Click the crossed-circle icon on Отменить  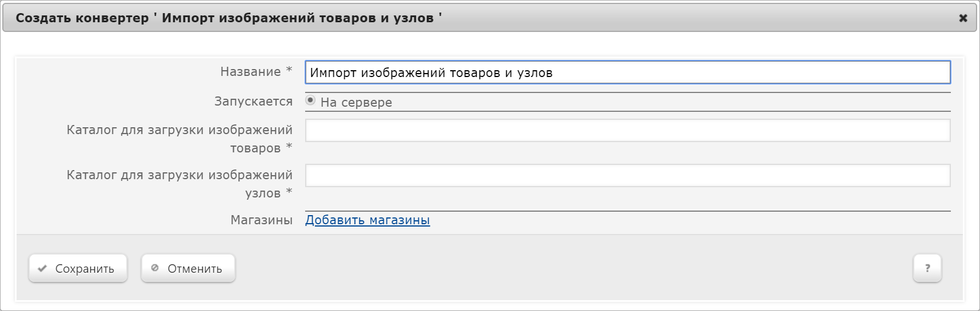[x=155, y=268]
